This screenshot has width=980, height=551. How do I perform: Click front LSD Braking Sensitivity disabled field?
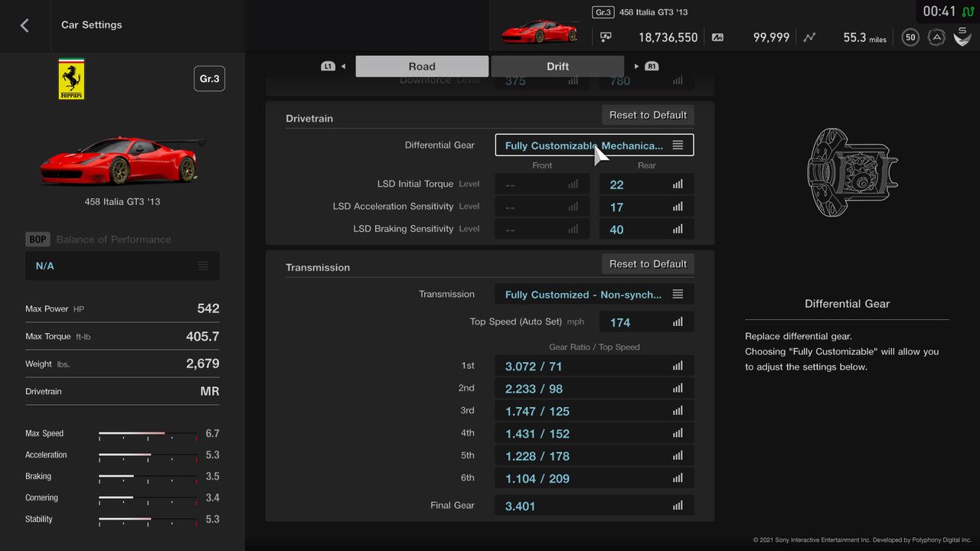[542, 229]
